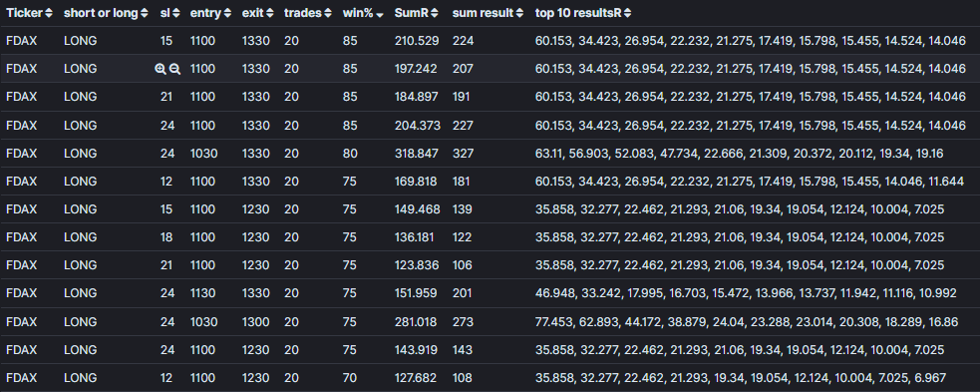Click sl value 12 in 169.818 row
This screenshot has width=980, height=392.
coord(166,182)
